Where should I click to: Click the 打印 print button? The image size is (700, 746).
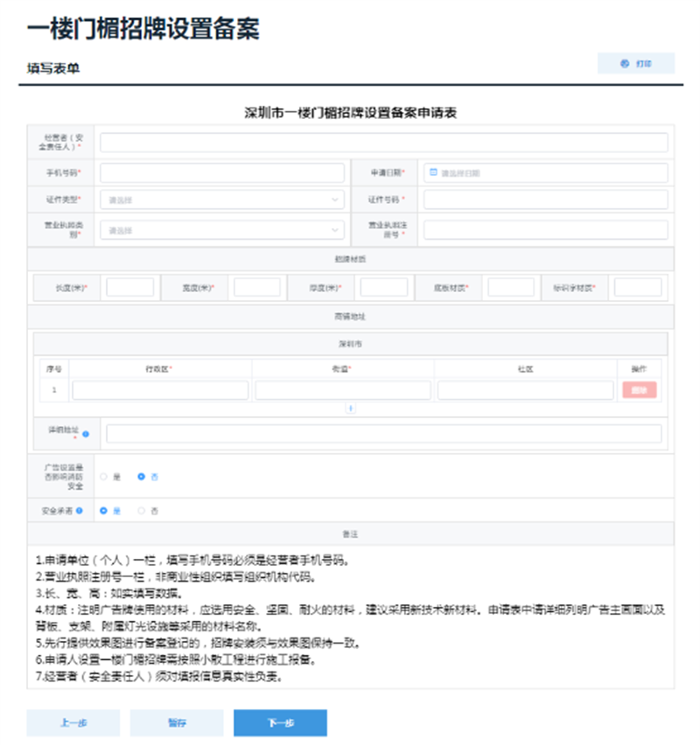[635, 64]
